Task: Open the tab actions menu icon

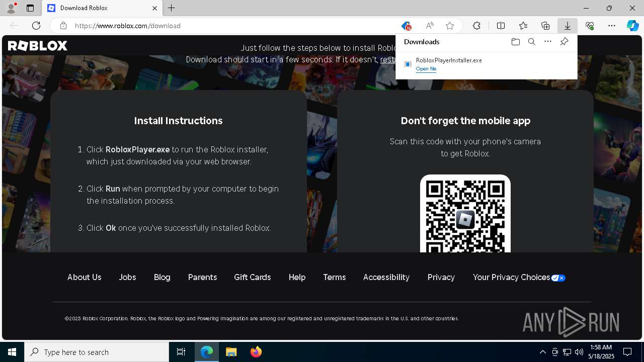Action: point(30,8)
